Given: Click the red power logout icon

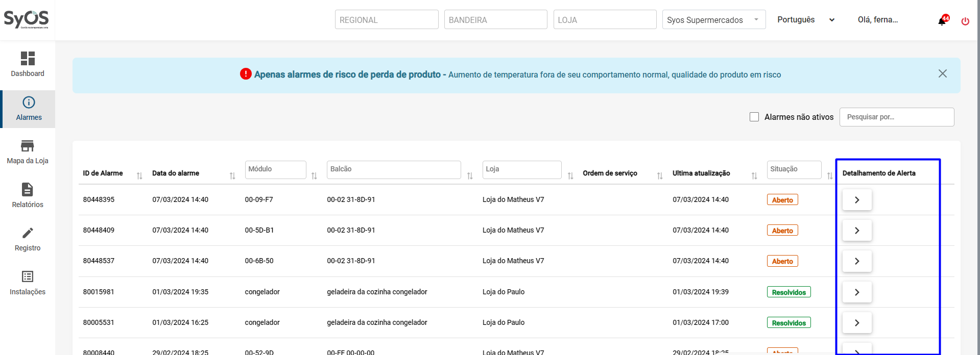Looking at the screenshot, I should click(965, 21).
